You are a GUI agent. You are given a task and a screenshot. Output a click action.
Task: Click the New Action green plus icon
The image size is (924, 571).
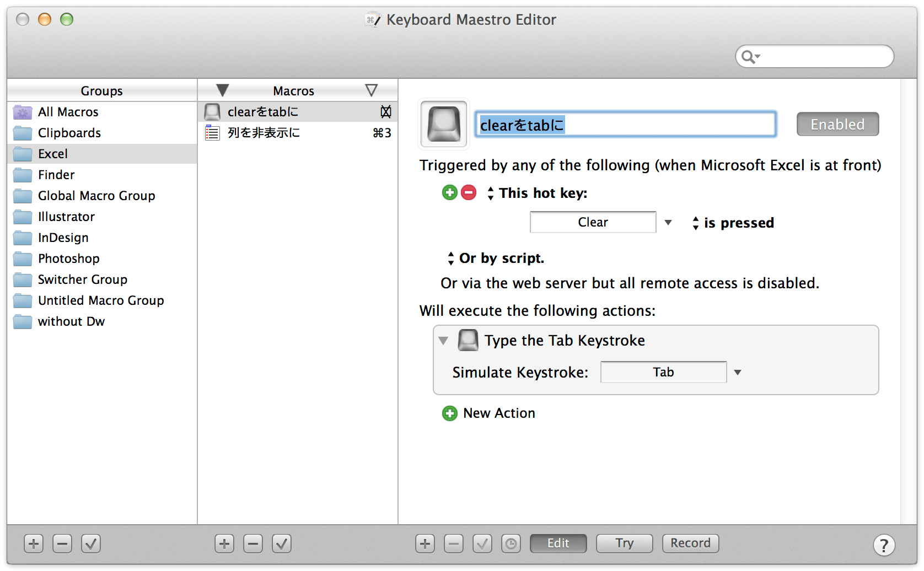pyautogui.click(x=450, y=413)
